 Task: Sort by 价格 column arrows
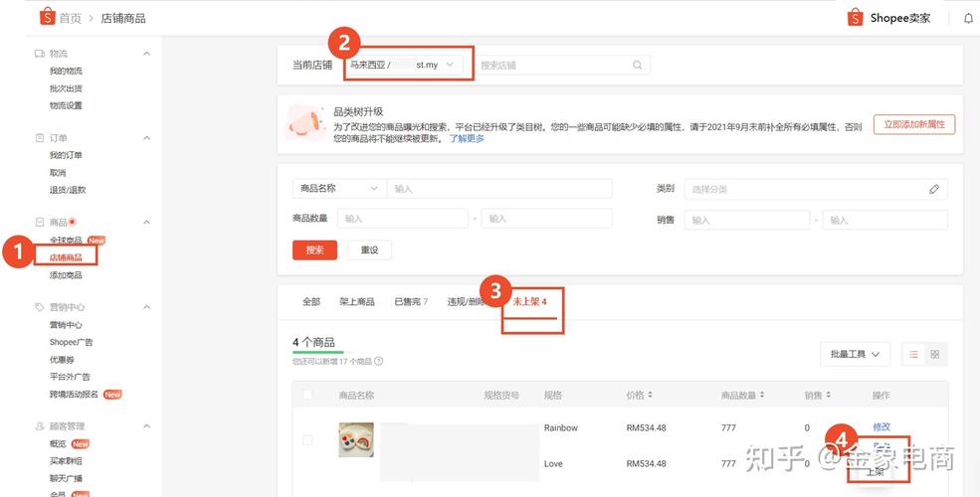[x=650, y=396]
